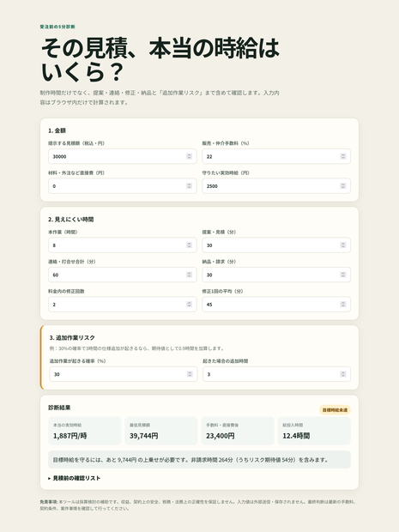Click the stepper in the estimate amount field
Image resolution: width=399 pixels, height=532 pixels.
point(190,156)
